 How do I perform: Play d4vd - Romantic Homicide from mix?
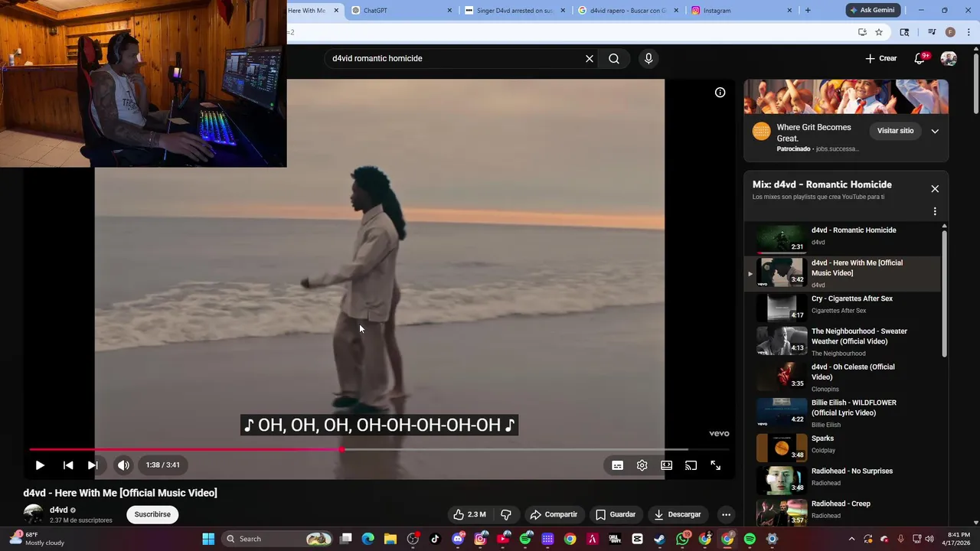click(842, 239)
